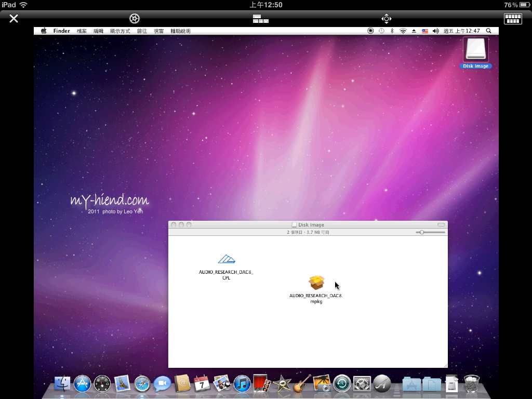
Task: Open System Preferences from the dock
Action: [362, 384]
